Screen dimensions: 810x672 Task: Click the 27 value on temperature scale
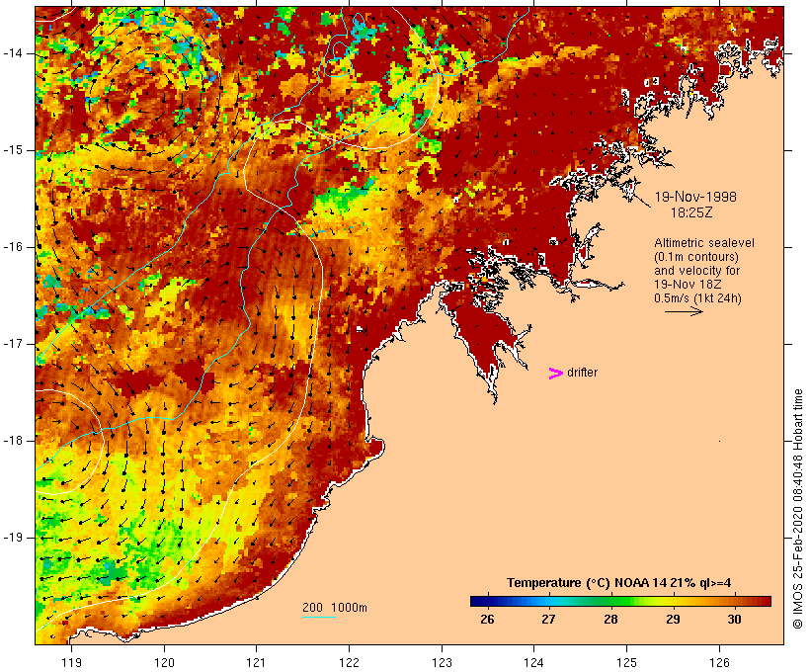(x=548, y=620)
